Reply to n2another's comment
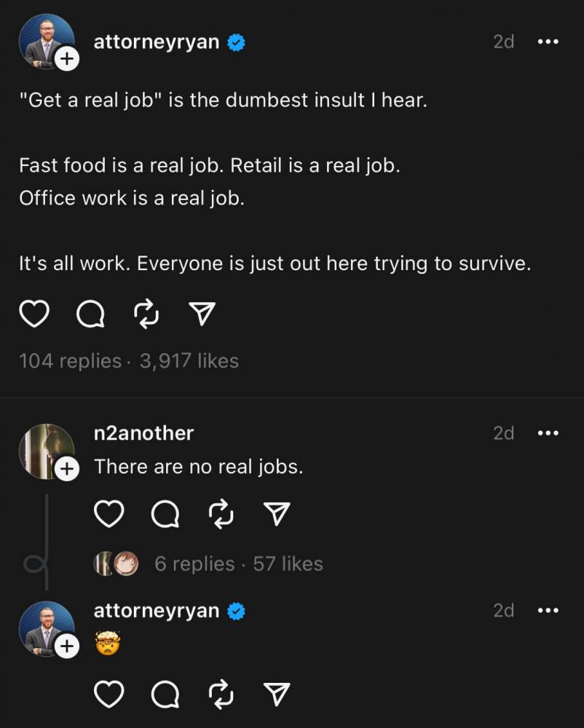The image size is (584, 728). tap(165, 514)
